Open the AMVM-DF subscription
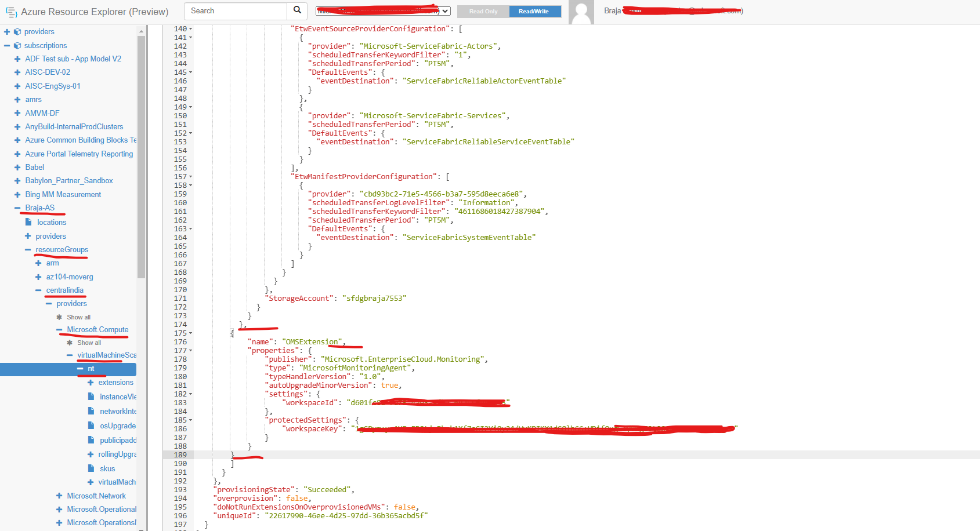980x531 pixels. pyautogui.click(x=42, y=113)
